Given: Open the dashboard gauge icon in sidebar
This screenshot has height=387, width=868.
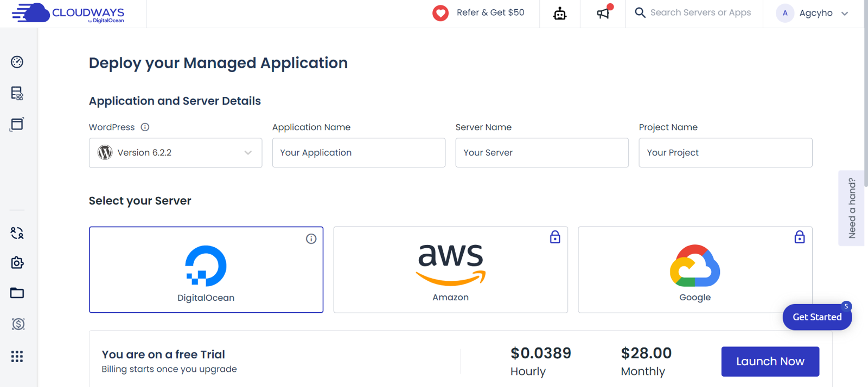Looking at the screenshot, I should [x=17, y=62].
